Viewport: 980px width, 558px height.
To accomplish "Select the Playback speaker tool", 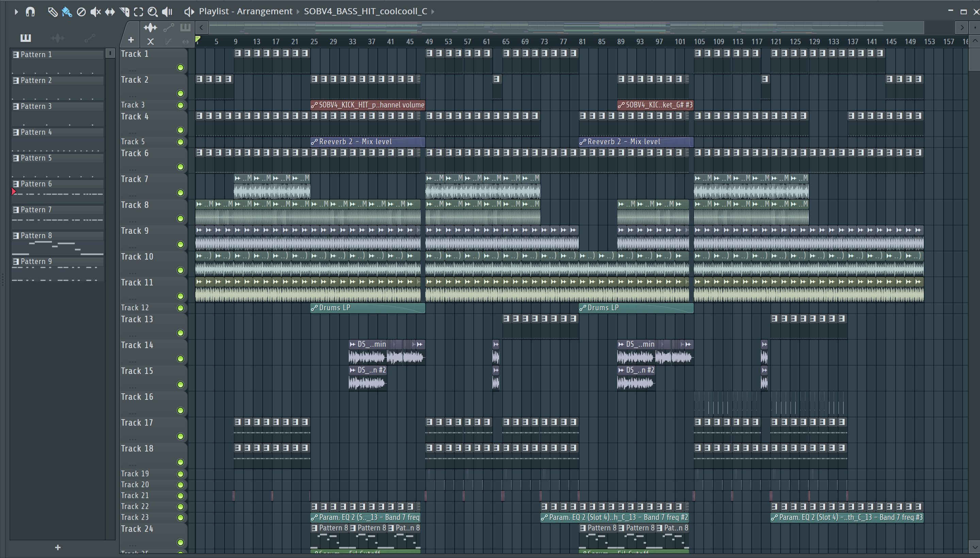I will pos(167,12).
